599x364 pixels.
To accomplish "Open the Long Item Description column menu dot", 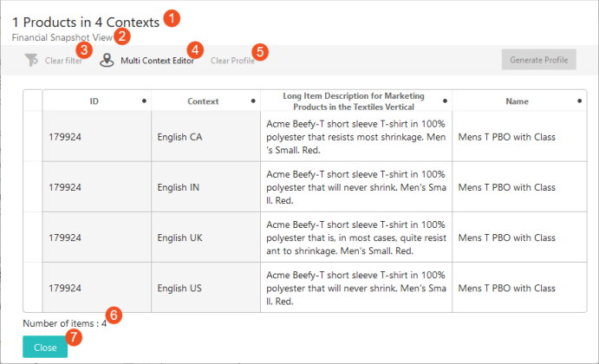I will [x=445, y=101].
